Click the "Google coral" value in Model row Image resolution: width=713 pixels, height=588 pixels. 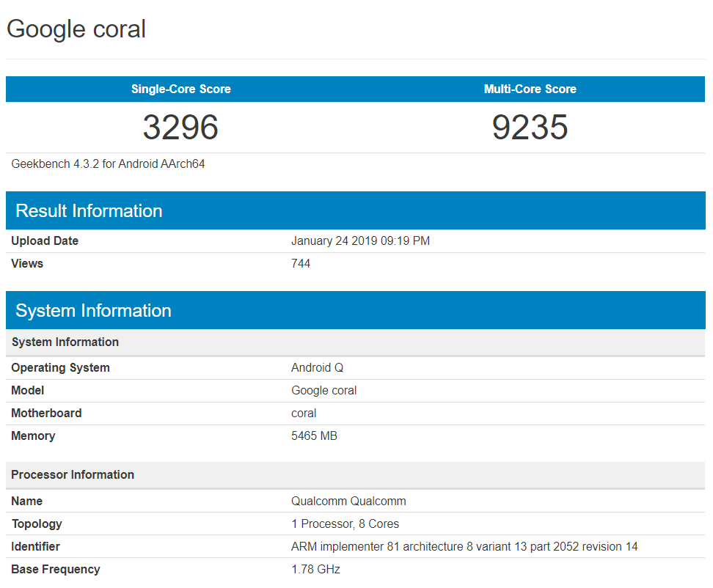click(323, 390)
